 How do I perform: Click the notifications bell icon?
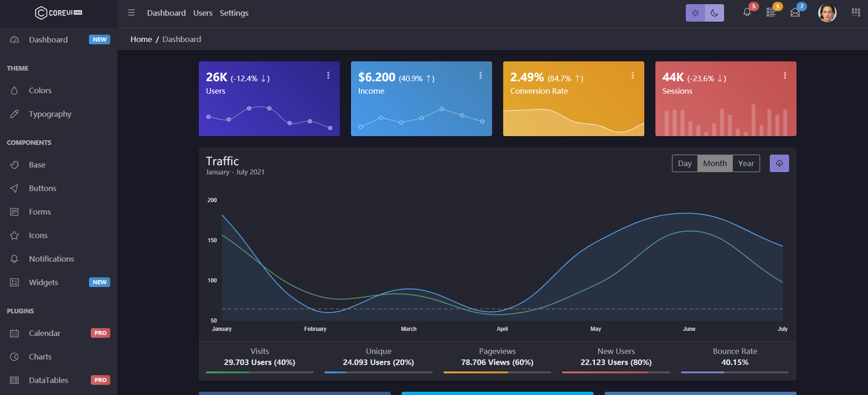(747, 12)
